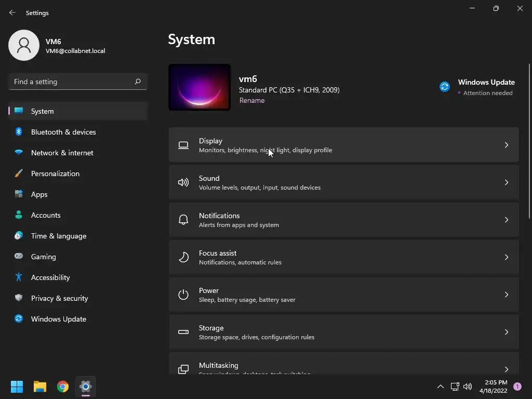Go back with the Settings back arrow
The height and width of the screenshot is (399, 532).
click(12, 12)
